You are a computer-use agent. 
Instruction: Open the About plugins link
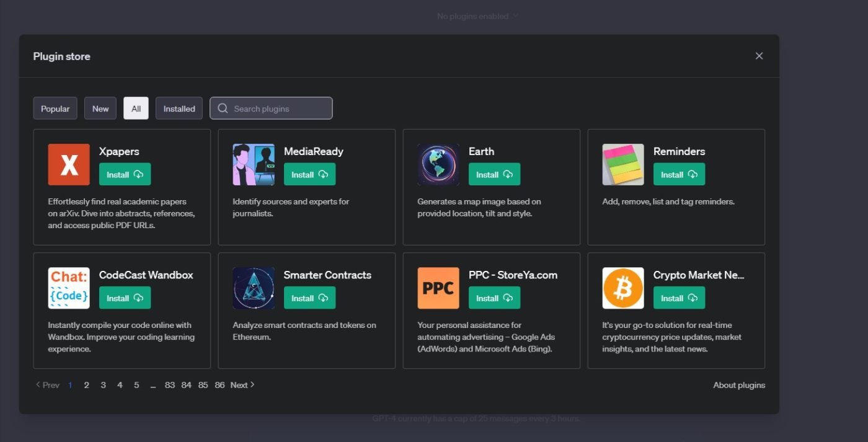pyautogui.click(x=739, y=385)
